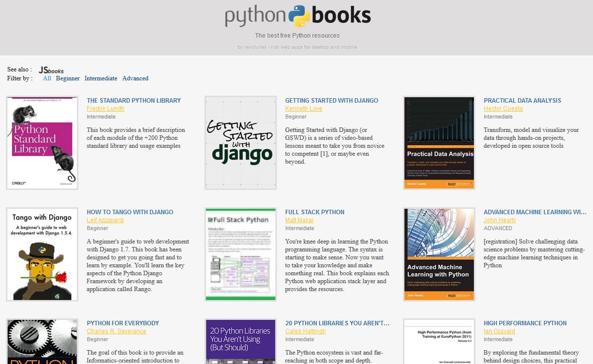Click the Intermediate label under Matt Makai
Image resolution: width=593 pixels, height=364 pixels.
tap(300, 228)
